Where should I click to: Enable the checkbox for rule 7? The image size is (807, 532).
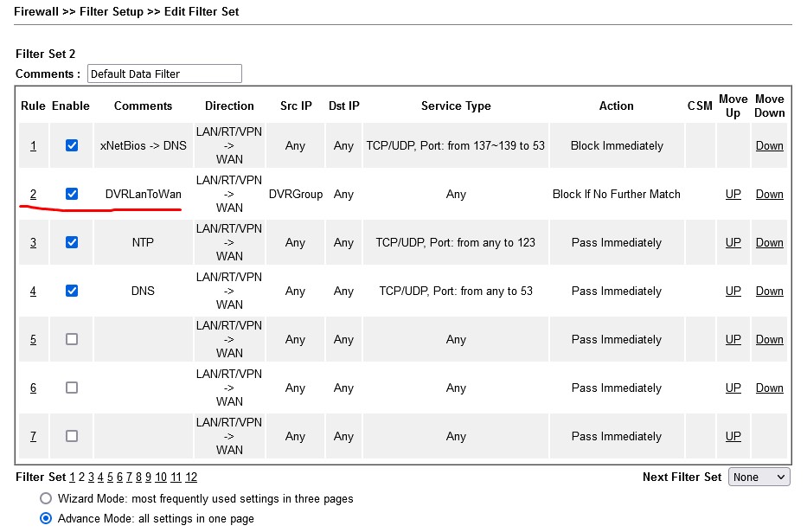coord(72,436)
